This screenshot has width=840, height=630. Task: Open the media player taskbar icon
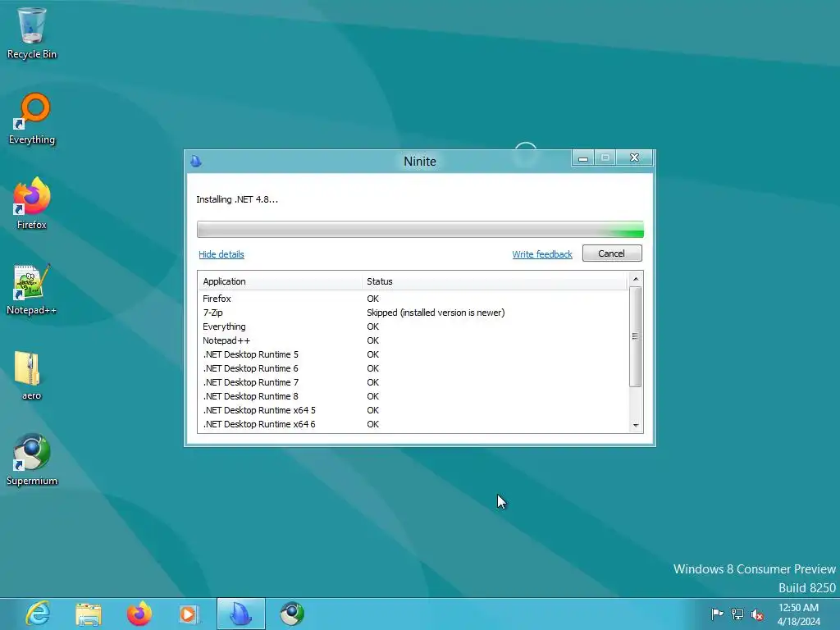[189, 614]
